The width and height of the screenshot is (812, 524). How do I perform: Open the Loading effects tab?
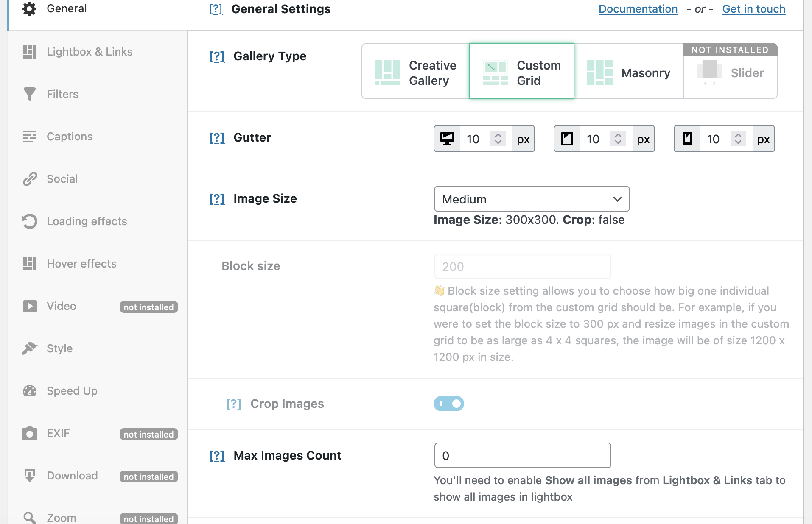click(x=98, y=221)
